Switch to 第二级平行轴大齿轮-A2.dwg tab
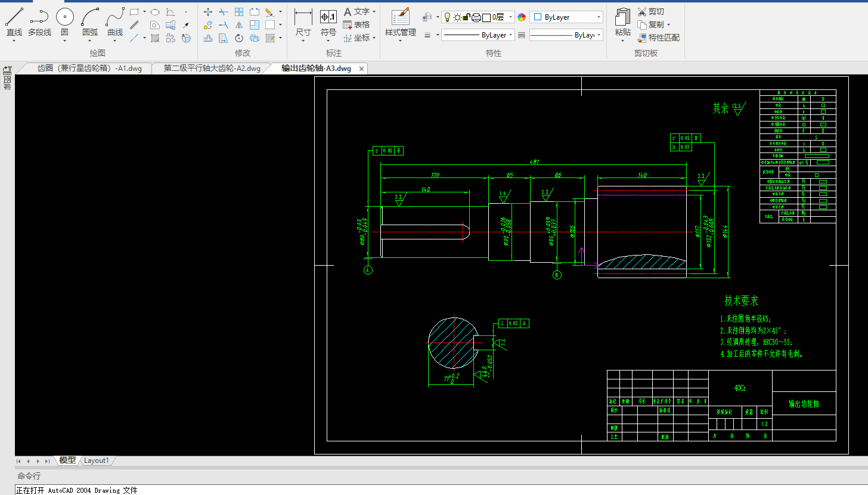868x495 pixels. coord(212,69)
